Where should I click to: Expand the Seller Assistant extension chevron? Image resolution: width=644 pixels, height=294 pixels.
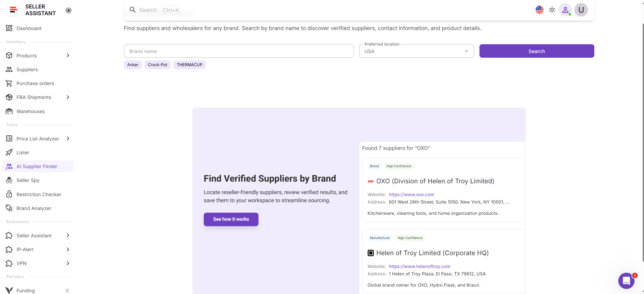coord(68,235)
